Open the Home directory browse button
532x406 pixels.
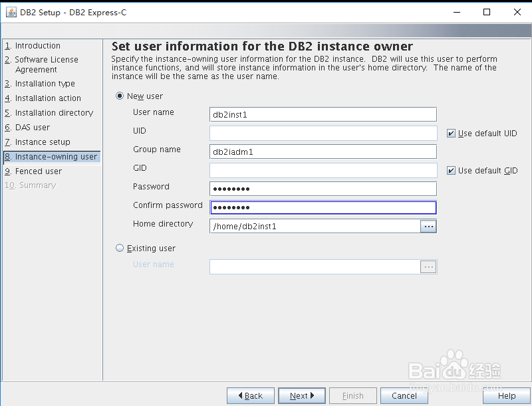[428, 227]
